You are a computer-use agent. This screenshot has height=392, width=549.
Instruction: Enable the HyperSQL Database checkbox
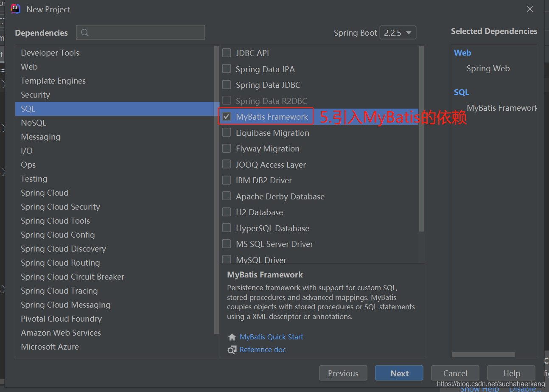(227, 228)
